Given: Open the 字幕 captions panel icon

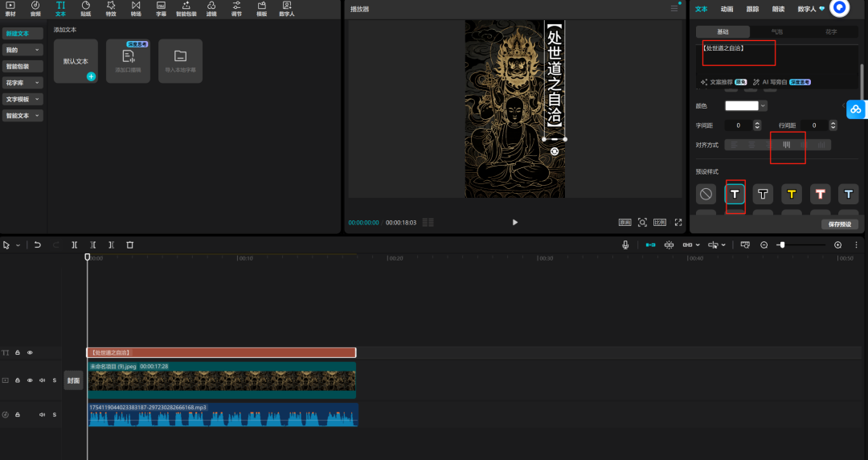Looking at the screenshot, I should coord(161,8).
